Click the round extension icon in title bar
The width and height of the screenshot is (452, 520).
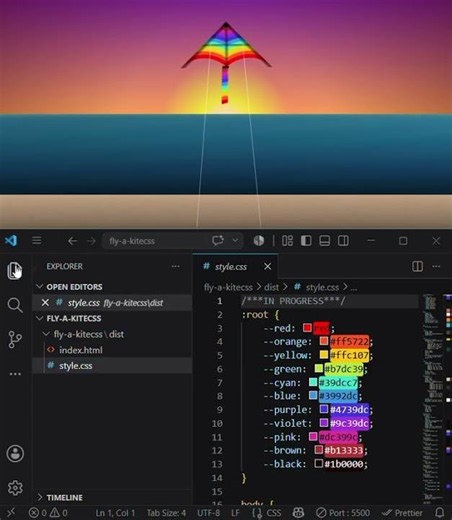(259, 240)
